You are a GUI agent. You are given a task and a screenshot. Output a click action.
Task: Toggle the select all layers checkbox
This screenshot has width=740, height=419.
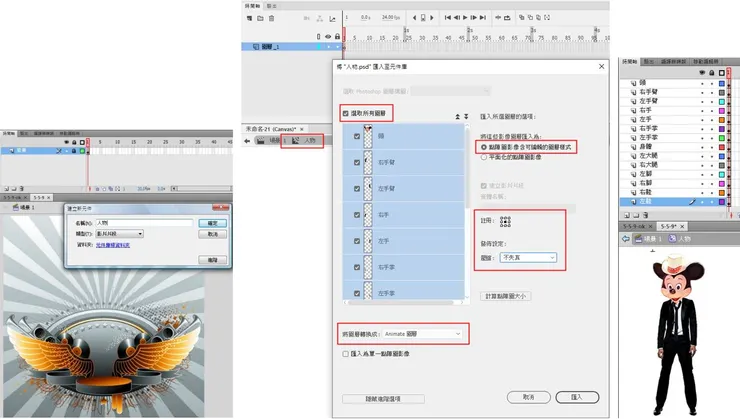click(345, 113)
